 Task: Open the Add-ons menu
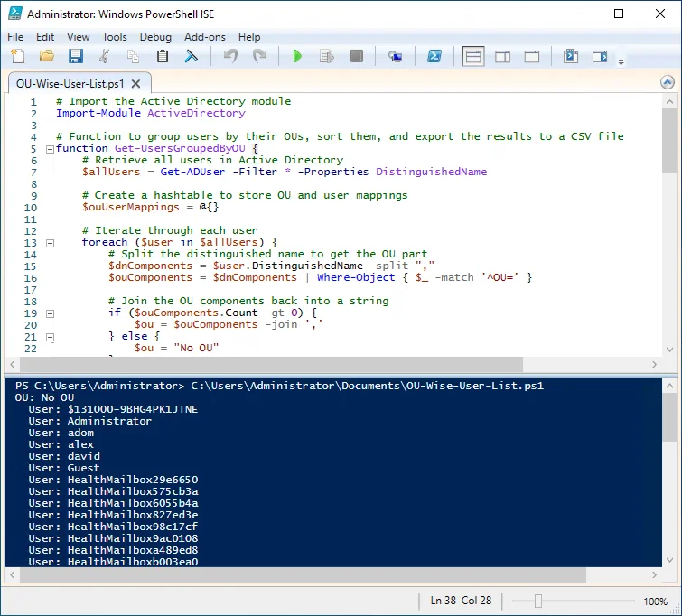coord(205,37)
